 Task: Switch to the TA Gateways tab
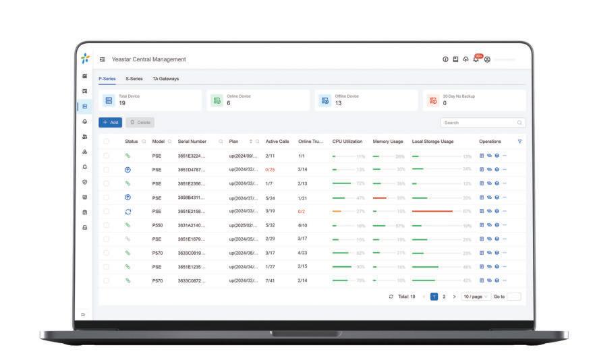coord(166,79)
